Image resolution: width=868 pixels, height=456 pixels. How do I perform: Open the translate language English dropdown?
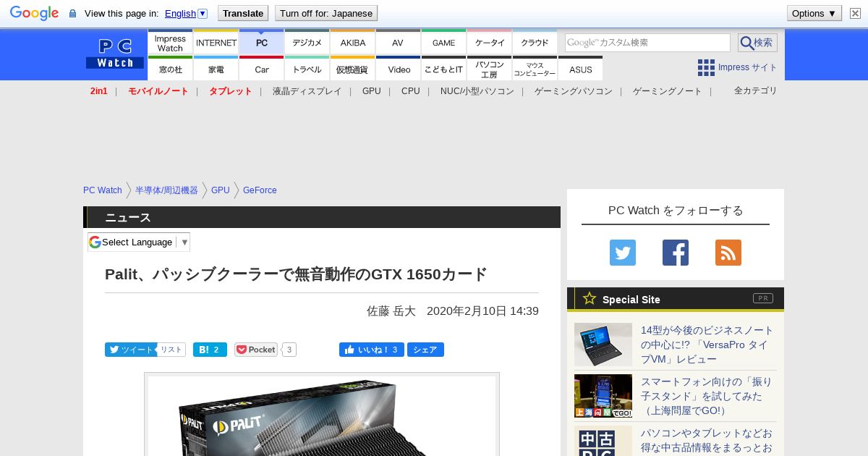tap(186, 13)
